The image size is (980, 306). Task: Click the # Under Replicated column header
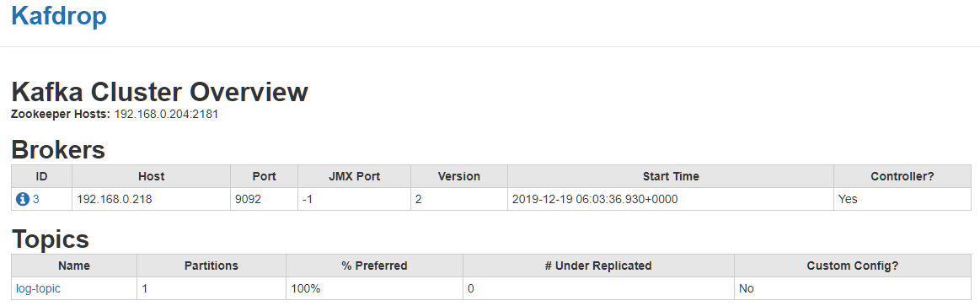tap(599, 266)
